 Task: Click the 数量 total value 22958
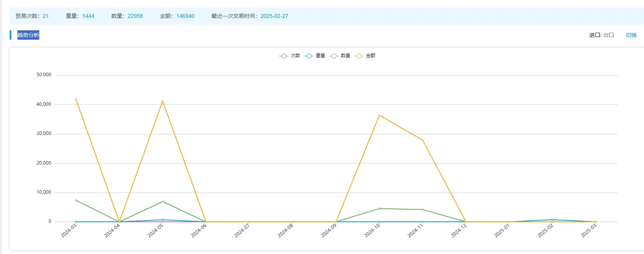(135, 16)
